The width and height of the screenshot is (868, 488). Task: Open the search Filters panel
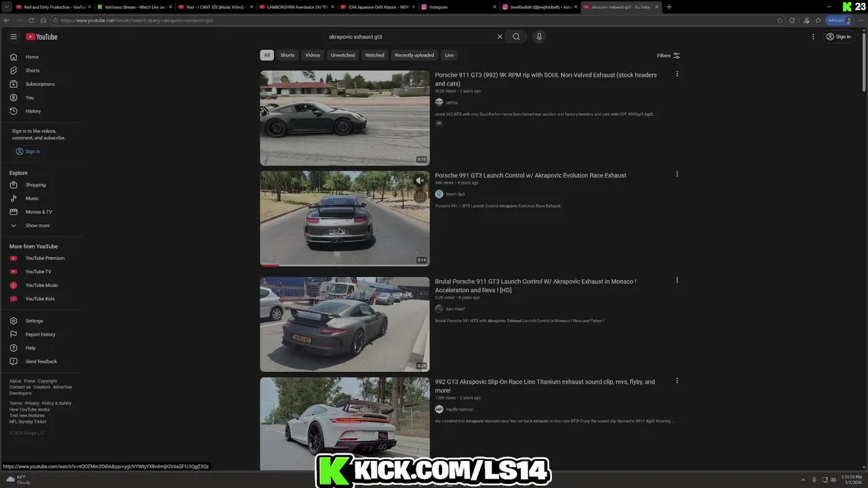pos(668,56)
